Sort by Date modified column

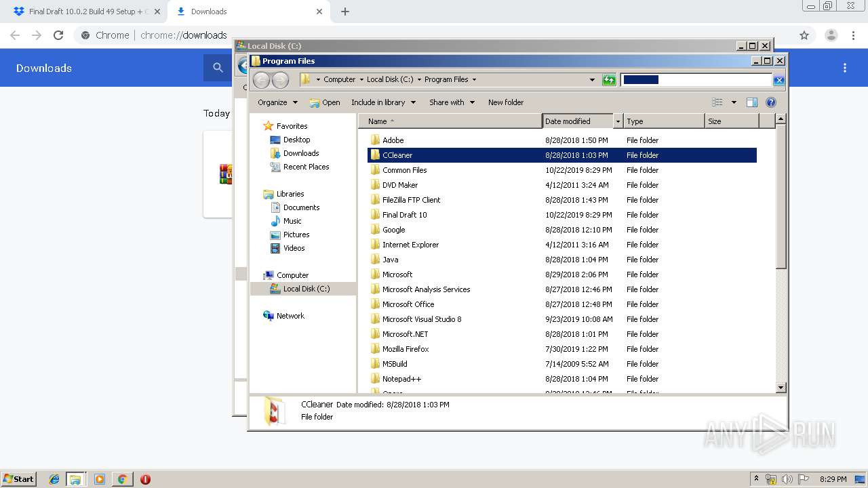point(577,121)
